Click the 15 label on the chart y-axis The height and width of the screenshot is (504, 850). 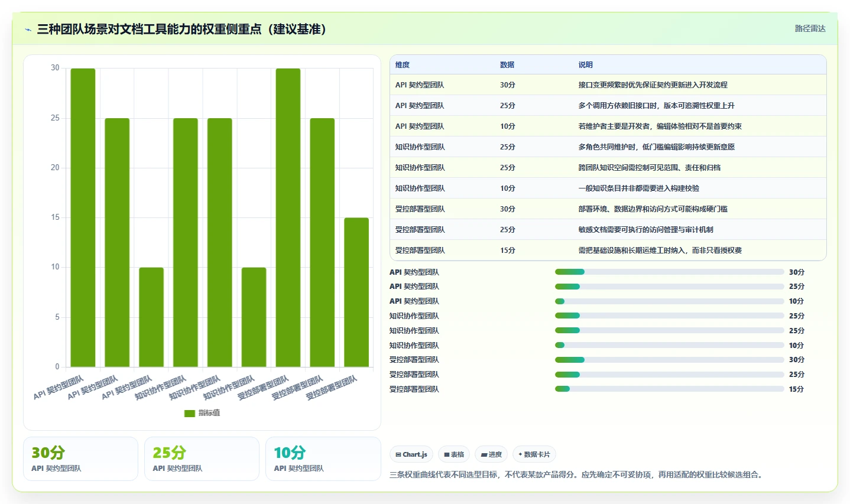coord(55,217)
